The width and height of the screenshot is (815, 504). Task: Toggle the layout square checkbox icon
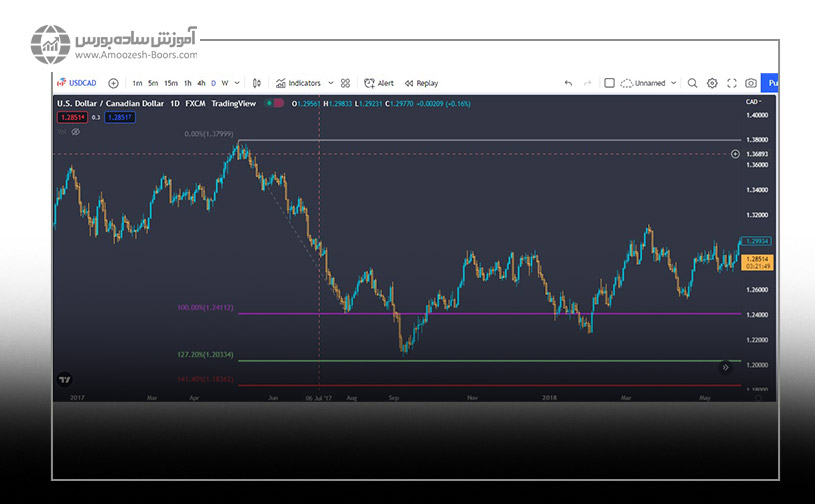tap(607, 84)
